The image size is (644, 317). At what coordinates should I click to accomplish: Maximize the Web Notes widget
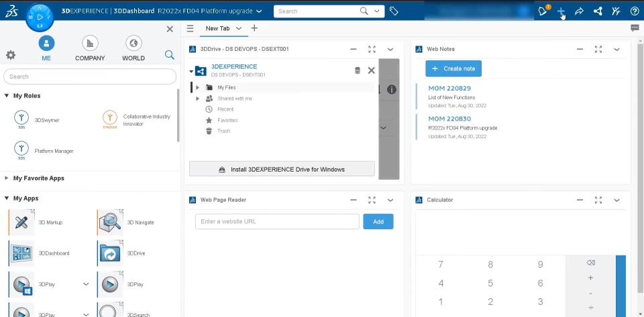(598, 49)
